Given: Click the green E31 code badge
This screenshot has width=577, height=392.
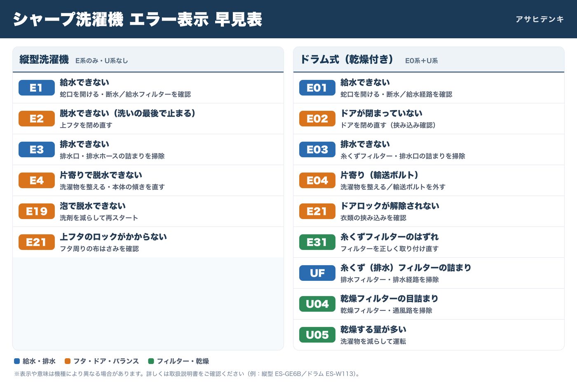Looking at the screenshot, I should coord(317,242).
